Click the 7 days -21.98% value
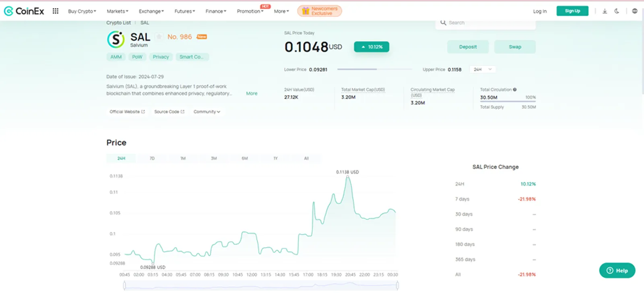Screen dimensions: 644x298 [526, 199]
